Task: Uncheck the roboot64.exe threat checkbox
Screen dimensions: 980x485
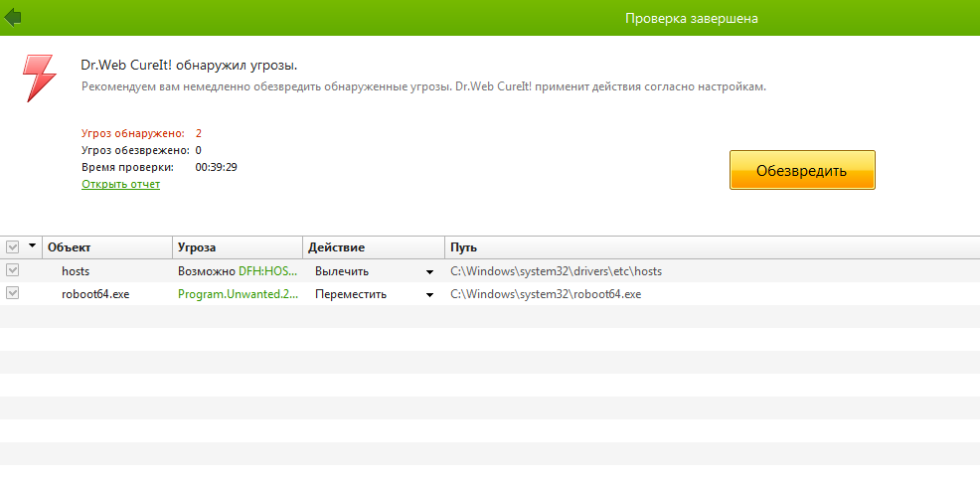Action: tap(13, 293)
